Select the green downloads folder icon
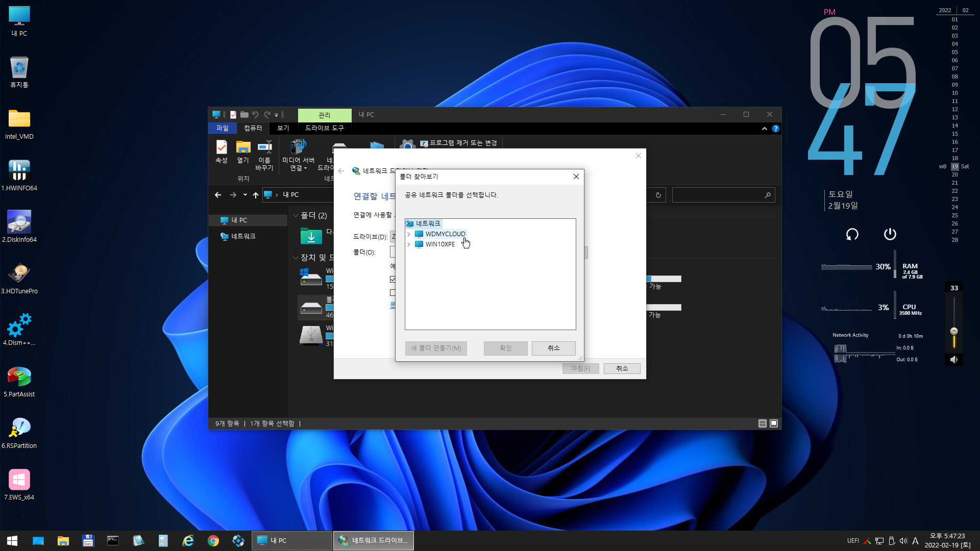The image size is (980, 551). coord(311,236)
